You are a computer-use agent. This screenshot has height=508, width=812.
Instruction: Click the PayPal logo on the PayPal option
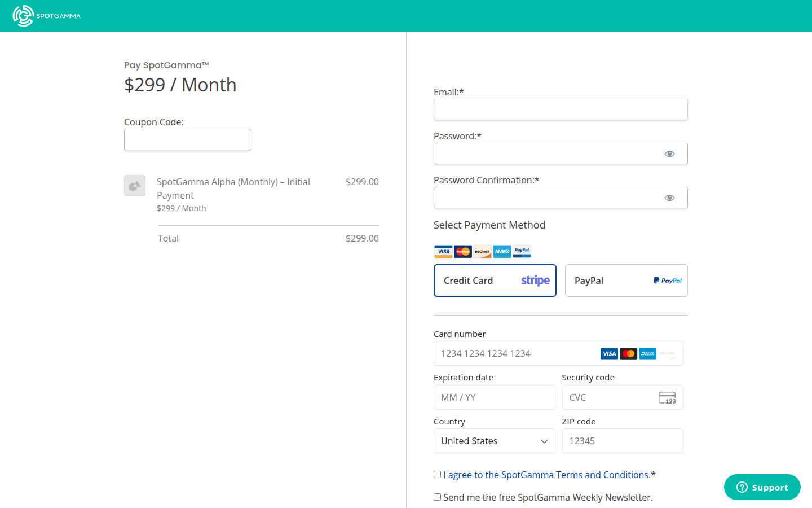pos(668,281)
